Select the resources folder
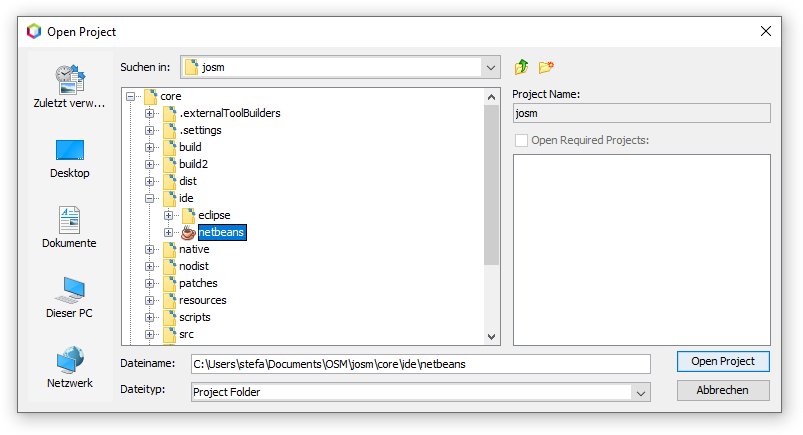This screenshot has width=803, height=435. (202, 300)
